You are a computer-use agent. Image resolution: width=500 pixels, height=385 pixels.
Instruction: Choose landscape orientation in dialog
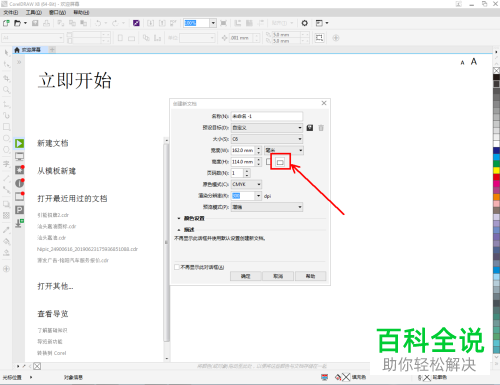click(280, 162)
